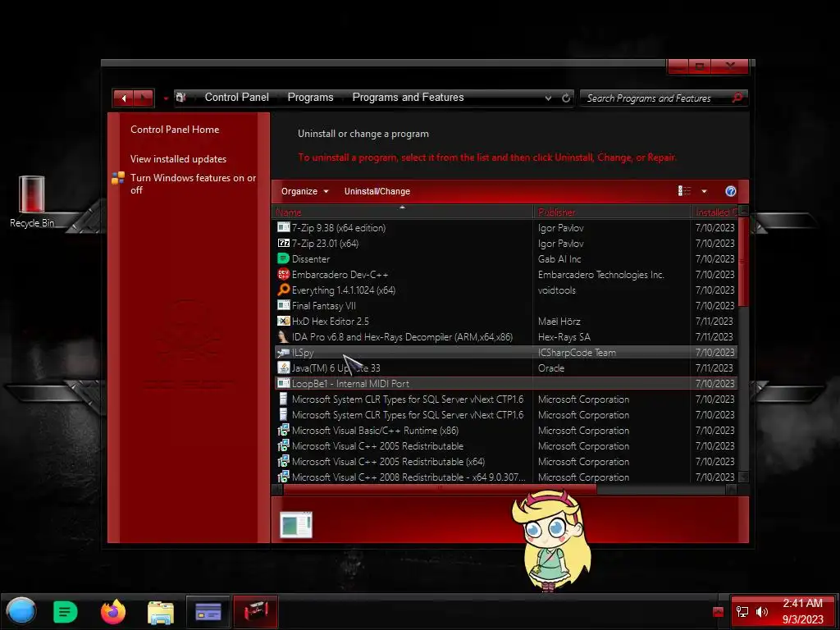This screenshot has height=630, width=840.
Task: Click the Visual Basic/C++ Runtime icon
Action: click(283, 430)
